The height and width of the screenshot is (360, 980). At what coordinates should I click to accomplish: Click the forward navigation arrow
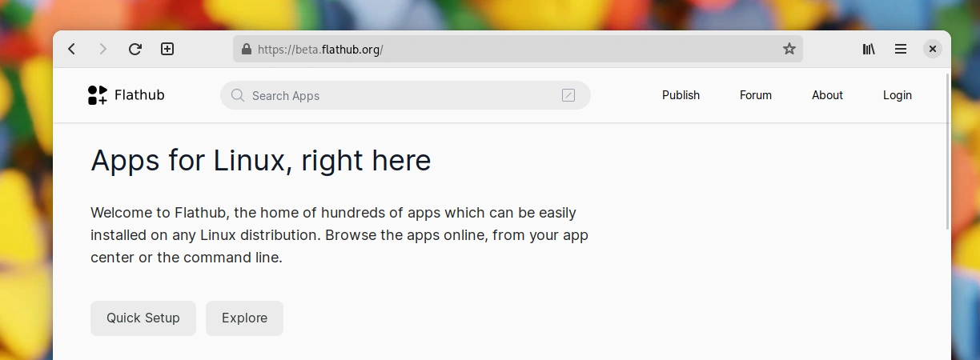[102, 49]
